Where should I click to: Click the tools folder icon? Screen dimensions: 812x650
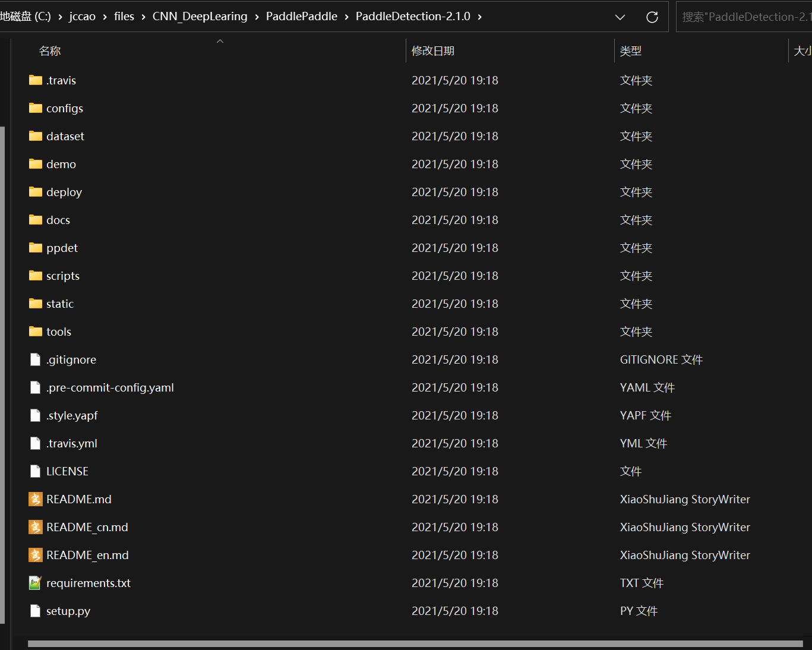pos(36,332)
